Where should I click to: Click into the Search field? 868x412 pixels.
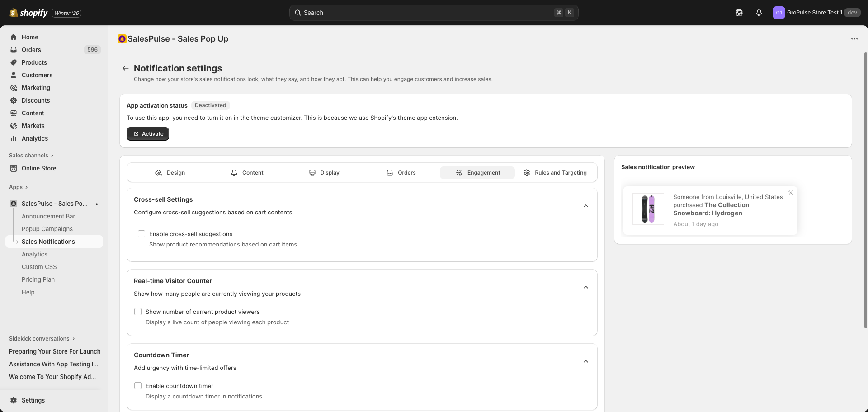click(433, 12)
